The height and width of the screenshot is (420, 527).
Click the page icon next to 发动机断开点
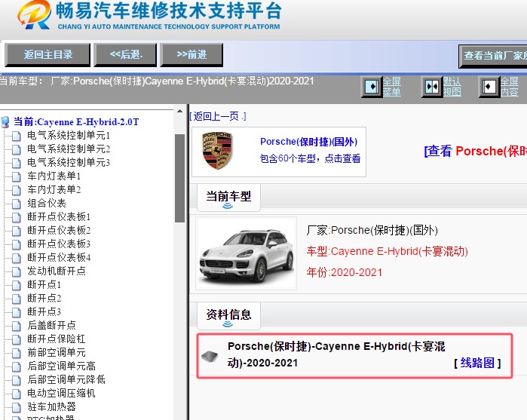tap(16, 271)
